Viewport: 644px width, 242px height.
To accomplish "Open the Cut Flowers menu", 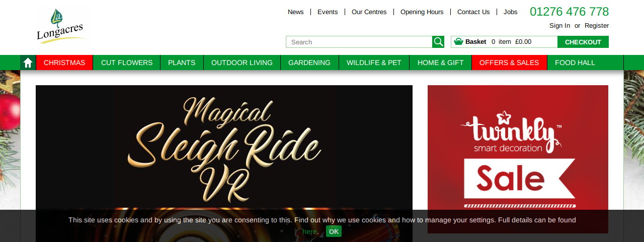I will [x=127, y=63].
